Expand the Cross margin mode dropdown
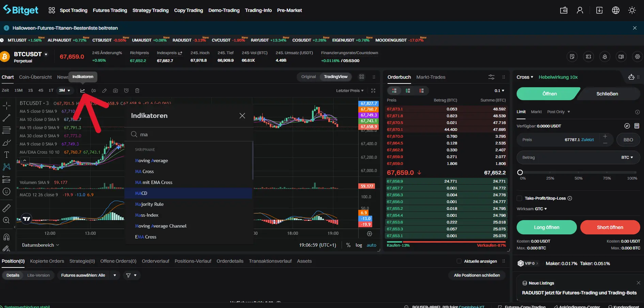 click(x=525, y=77)
